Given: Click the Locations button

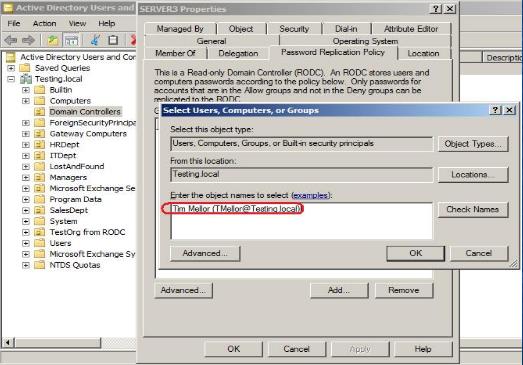Looking at the screenshot, I should point(473,174).
